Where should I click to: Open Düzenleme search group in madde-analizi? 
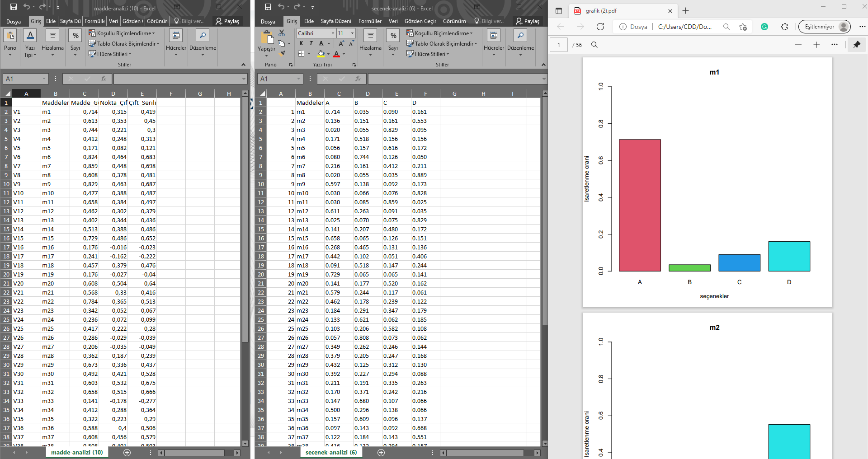click(203, 42)
